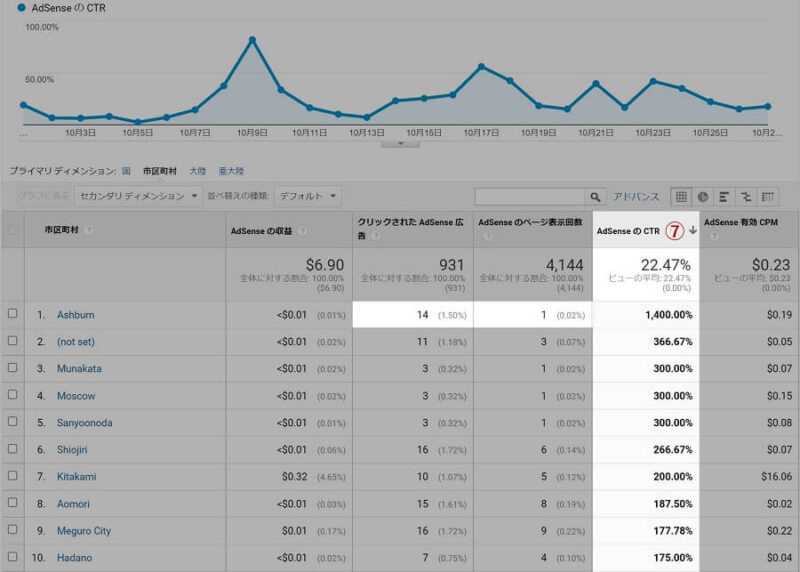Open the Hadano city link
Screen dimensions: 800x572
click(74, 558)
